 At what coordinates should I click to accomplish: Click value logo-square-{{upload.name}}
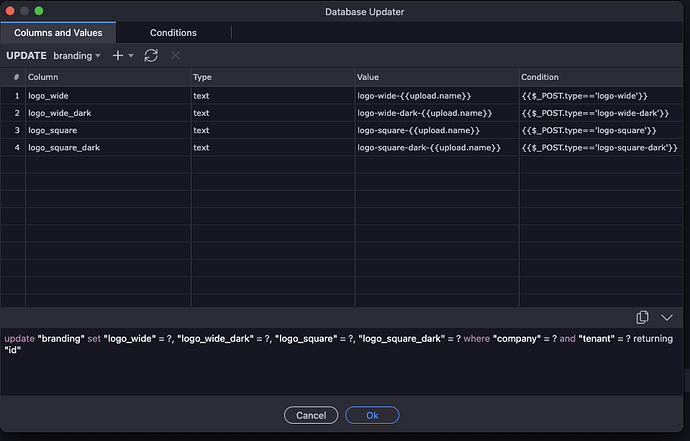pos(437,130)
